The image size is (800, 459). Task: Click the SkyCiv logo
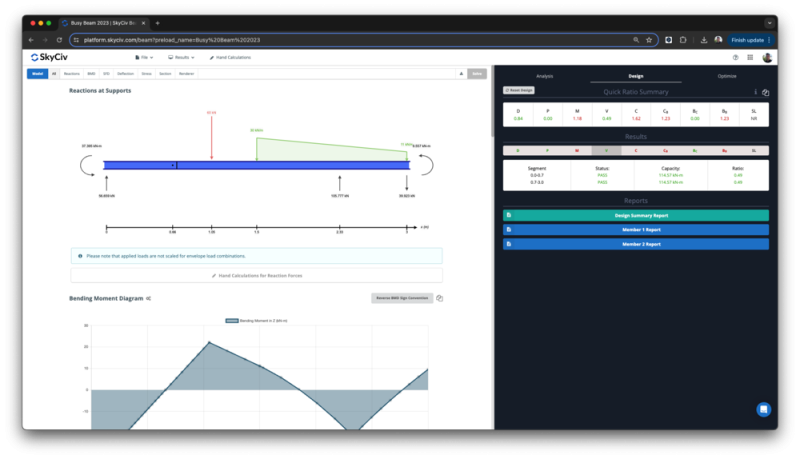pos(50,58)
